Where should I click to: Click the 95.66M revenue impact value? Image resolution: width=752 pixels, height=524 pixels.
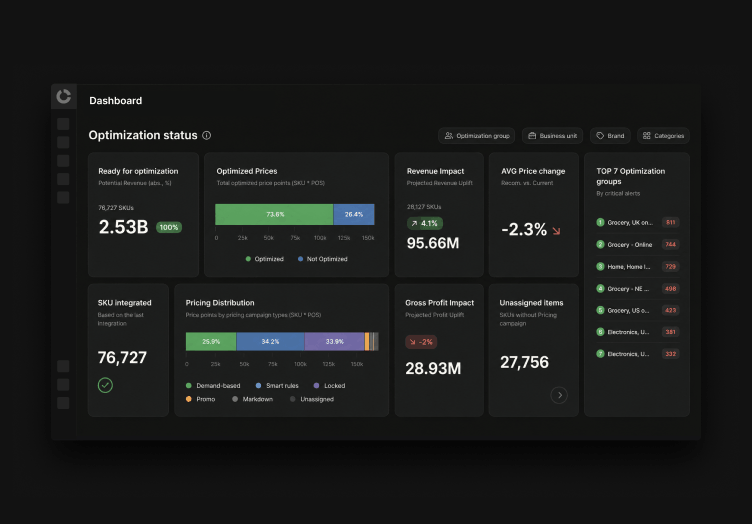pos(433,243)
